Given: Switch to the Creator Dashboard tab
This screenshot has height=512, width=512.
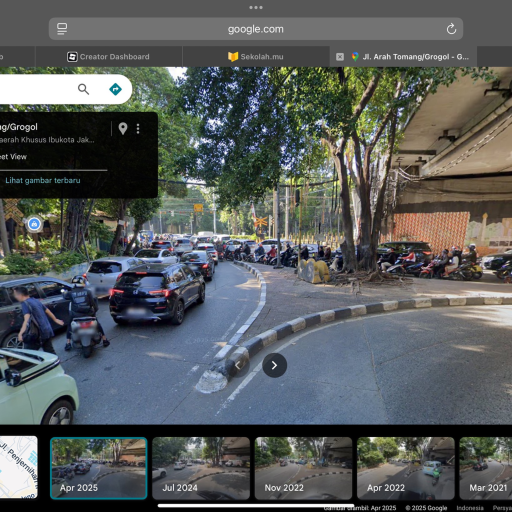Looking at the screenshot, I should pos(109,57).
